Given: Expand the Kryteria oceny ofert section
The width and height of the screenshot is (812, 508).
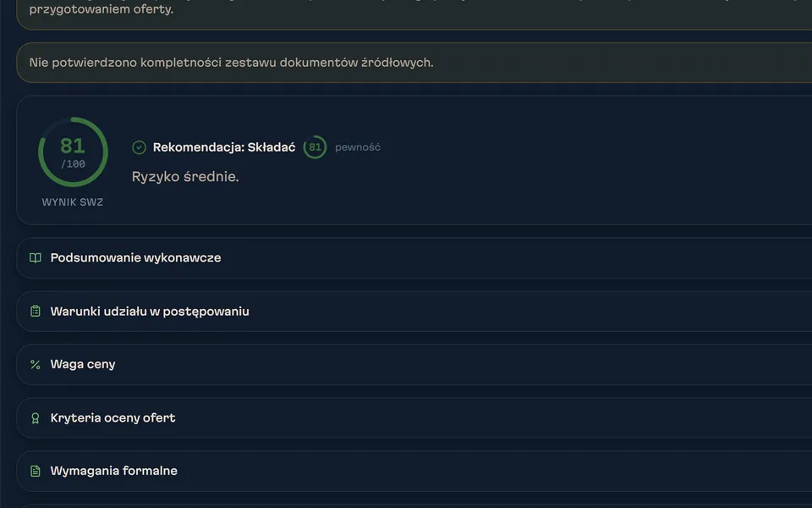Looking at the screenshot, I should pos(414,417).
